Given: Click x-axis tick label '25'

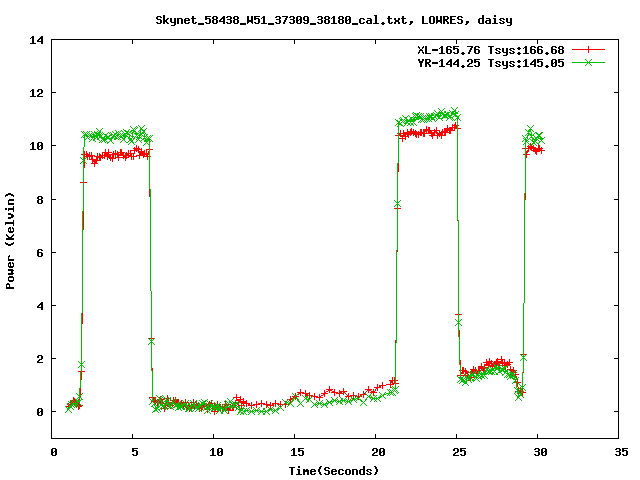Looking at the screenshot, I should [x=459, y=452].
